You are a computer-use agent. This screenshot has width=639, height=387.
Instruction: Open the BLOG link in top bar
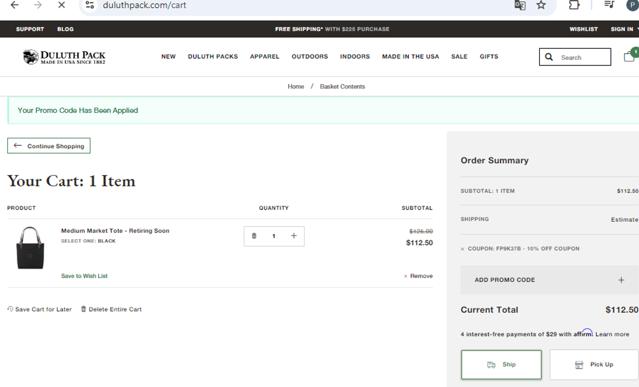coord(65,29)
